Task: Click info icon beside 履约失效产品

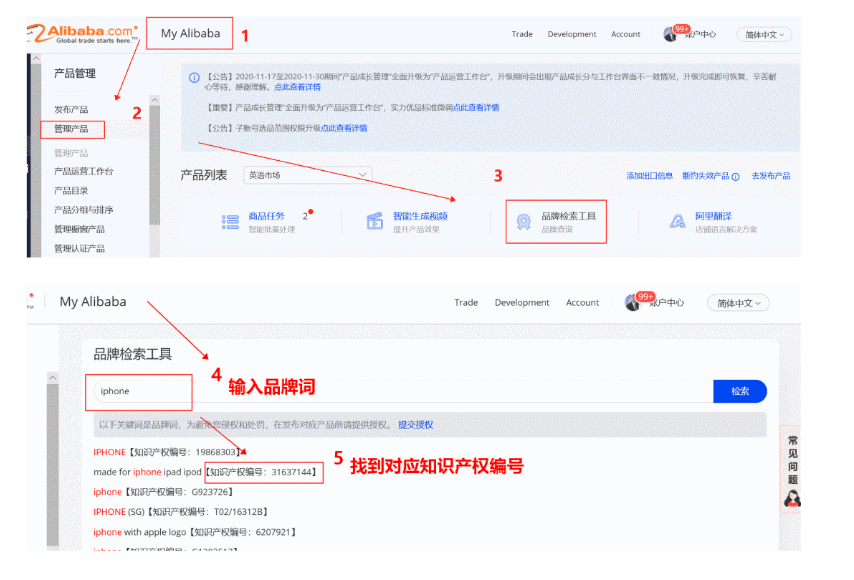Action: 735,176
